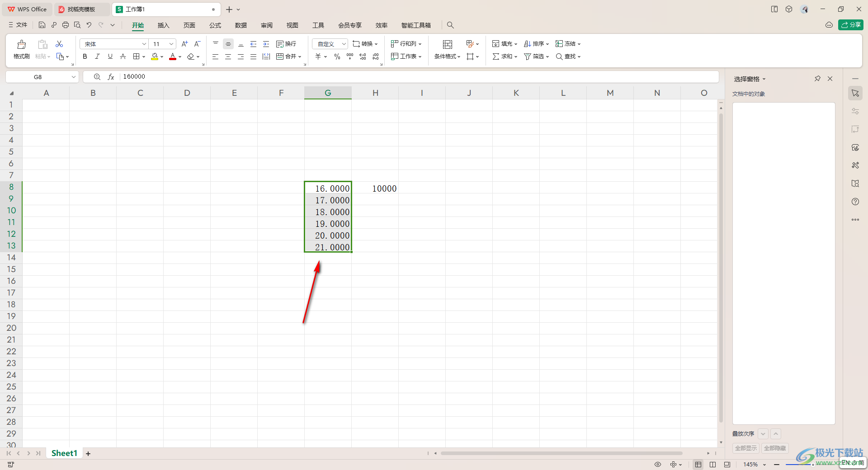Add a new sheet with plus icon

88,454
